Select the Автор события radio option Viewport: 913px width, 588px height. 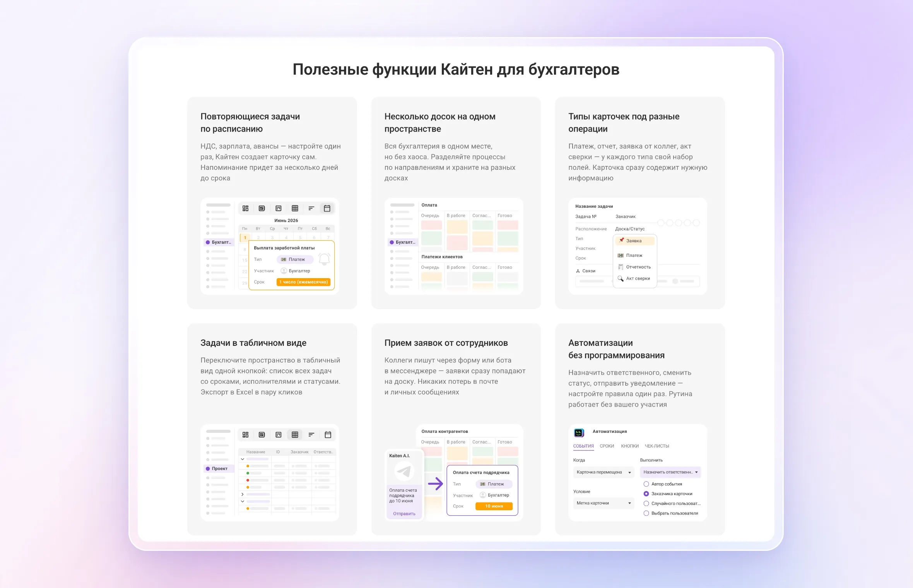646,484
